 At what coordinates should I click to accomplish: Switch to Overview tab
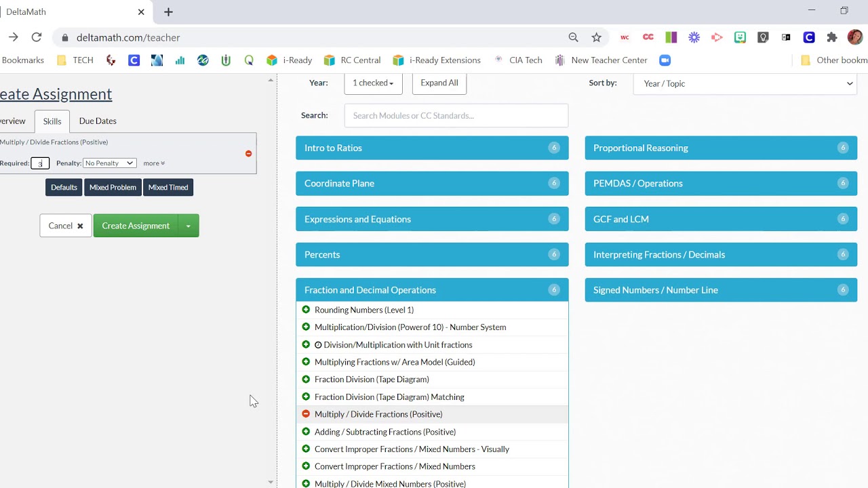pyautogui.click(x=12, y=121)
